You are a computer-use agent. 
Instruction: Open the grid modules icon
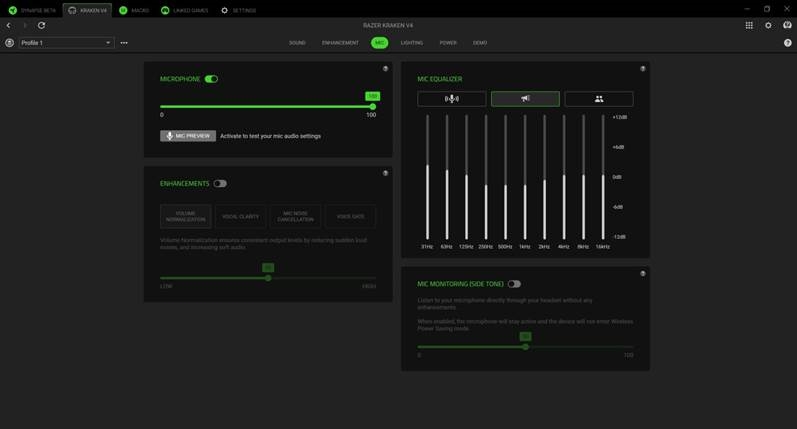point(749,25)
